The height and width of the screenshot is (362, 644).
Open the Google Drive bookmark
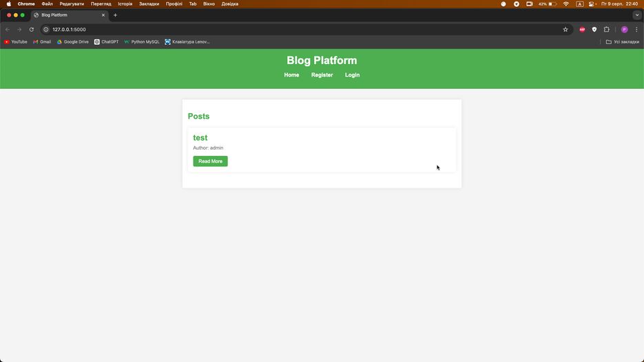pyautogui.click(x=73, y=42)
